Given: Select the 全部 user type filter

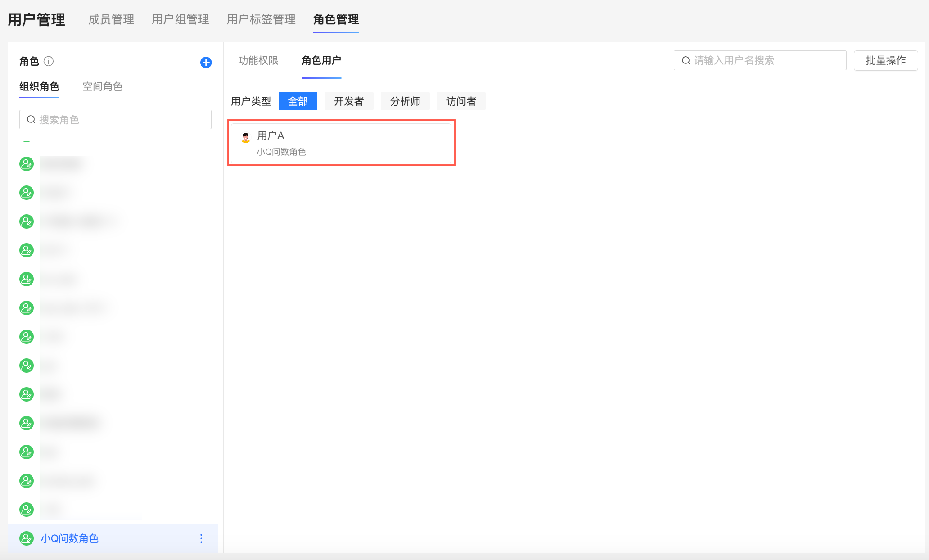Looking at the screenshot, I should (x=298, y=101).
